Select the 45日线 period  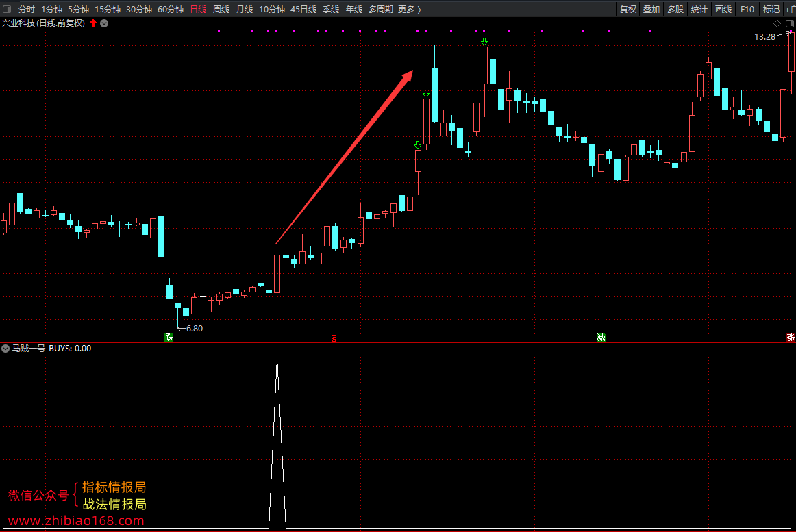(x=303, y=9)
